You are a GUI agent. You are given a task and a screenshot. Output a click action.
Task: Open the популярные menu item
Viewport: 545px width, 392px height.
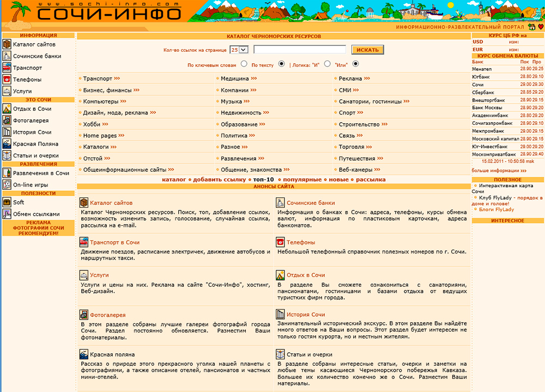tap(302, 179)
